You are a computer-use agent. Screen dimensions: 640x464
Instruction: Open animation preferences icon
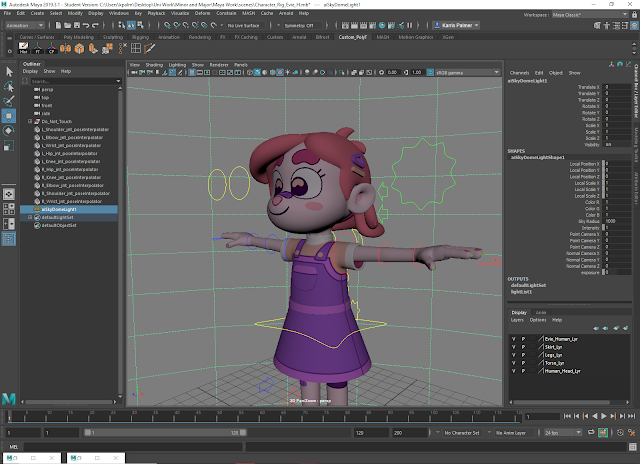pyautogui.click(x=632, y=433)
